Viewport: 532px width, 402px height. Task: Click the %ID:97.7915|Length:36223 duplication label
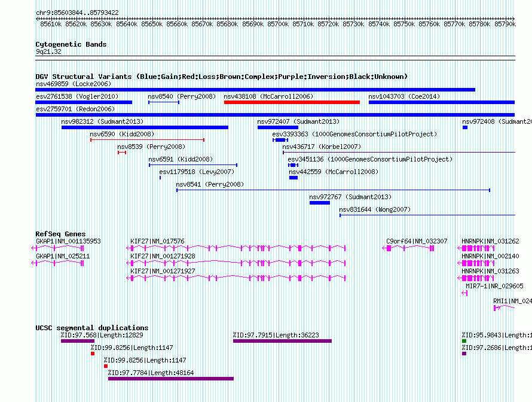click(x=276, y=336)
